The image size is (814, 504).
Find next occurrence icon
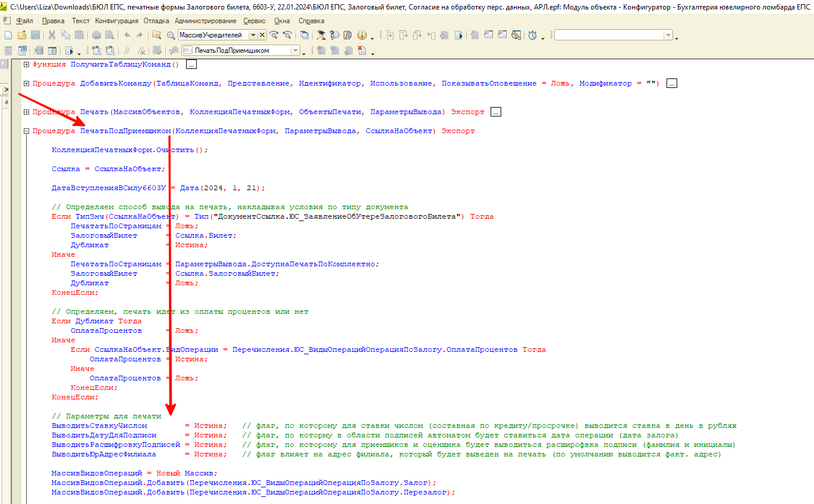(x=274, y=35)
